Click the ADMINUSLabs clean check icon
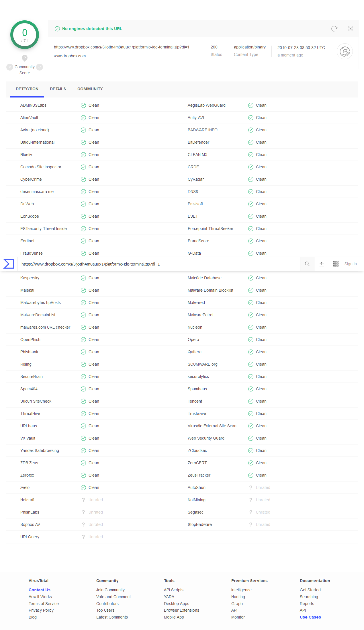This screenshot has height=630, width=364. click(83, 105)
